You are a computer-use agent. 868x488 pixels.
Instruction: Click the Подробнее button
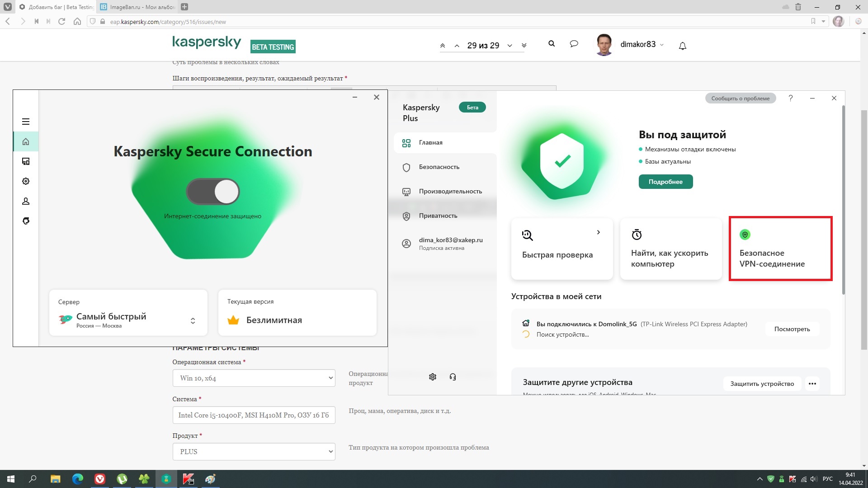click(x=665, y=182)
